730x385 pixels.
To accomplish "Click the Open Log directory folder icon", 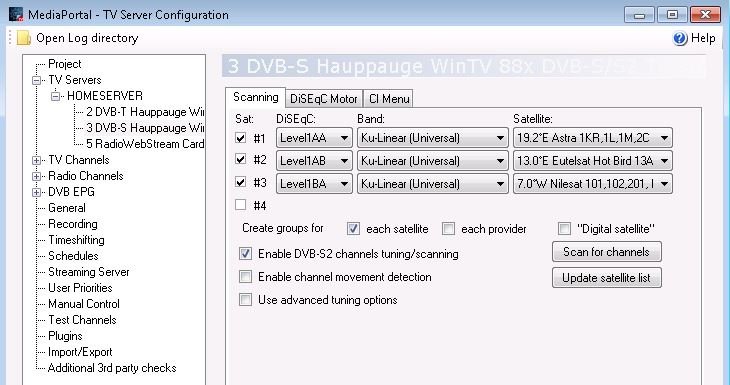I will pos(23,38).
